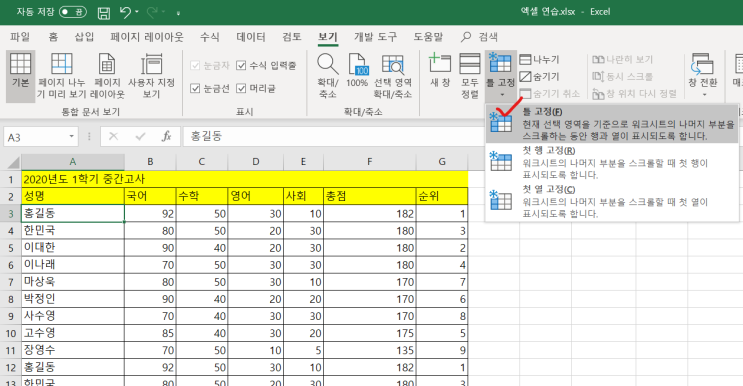Viewport: 743px width, 386px height.
Task: Select the 성명 header cell
Action: 73,196
